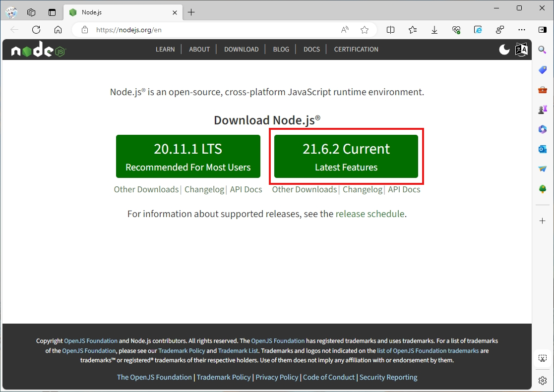554x392 pixels.
Task: Open tab actions menu icon
Action: click(52, 12)
